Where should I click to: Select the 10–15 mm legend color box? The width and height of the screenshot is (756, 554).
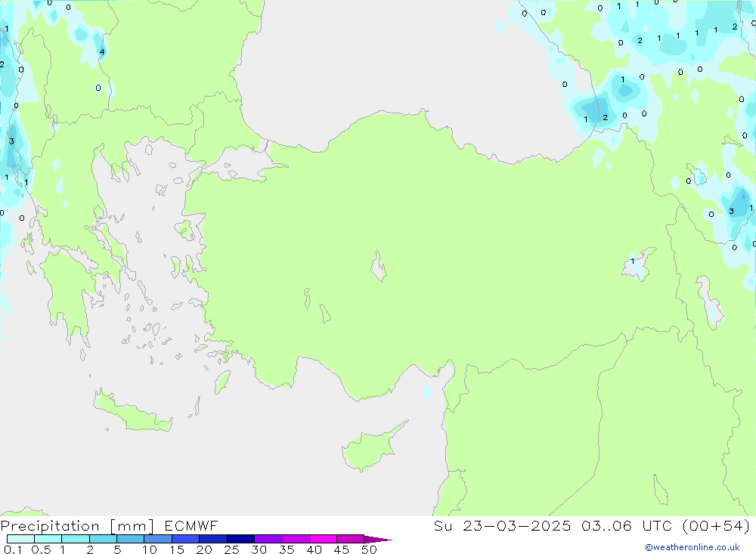pos(158,539)
